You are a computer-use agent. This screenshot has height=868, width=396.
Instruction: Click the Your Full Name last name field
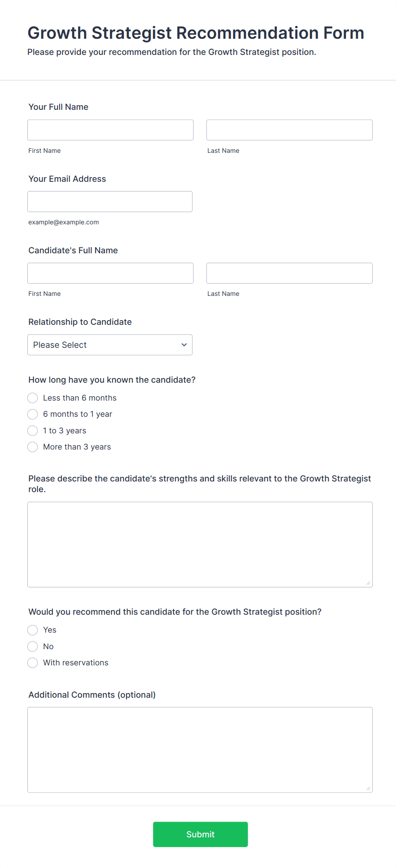290,130
